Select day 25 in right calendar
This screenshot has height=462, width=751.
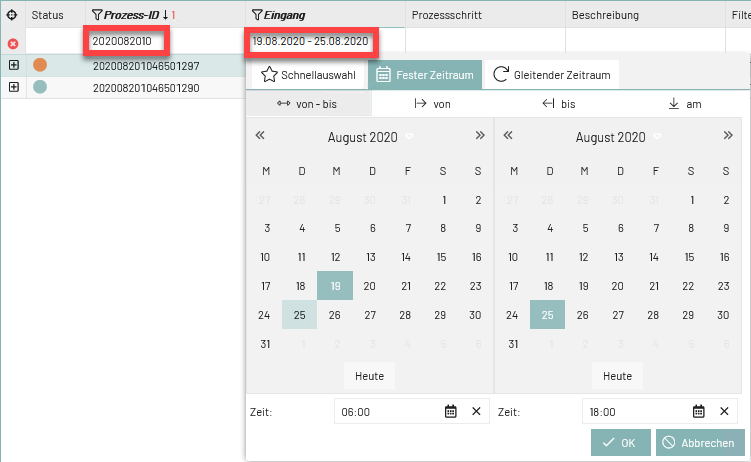click(547, 315)
